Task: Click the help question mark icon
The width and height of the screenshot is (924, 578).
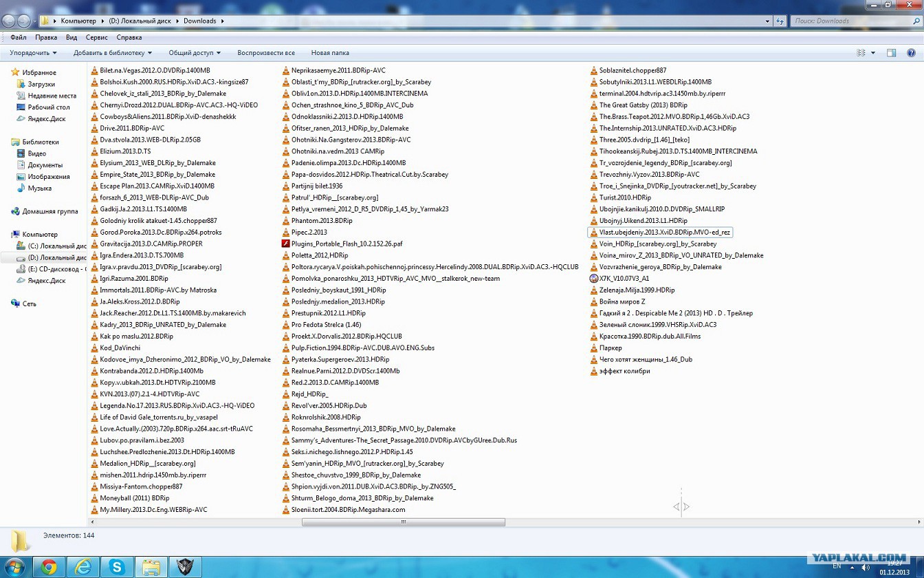Action: point(912,53)
